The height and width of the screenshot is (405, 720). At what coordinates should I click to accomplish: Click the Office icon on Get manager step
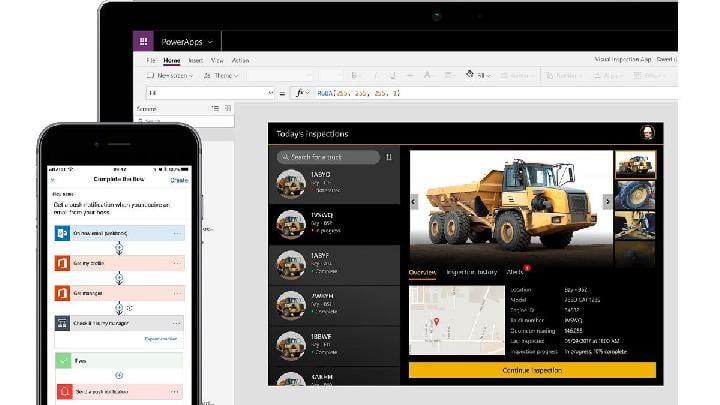[x=62, y=293]
